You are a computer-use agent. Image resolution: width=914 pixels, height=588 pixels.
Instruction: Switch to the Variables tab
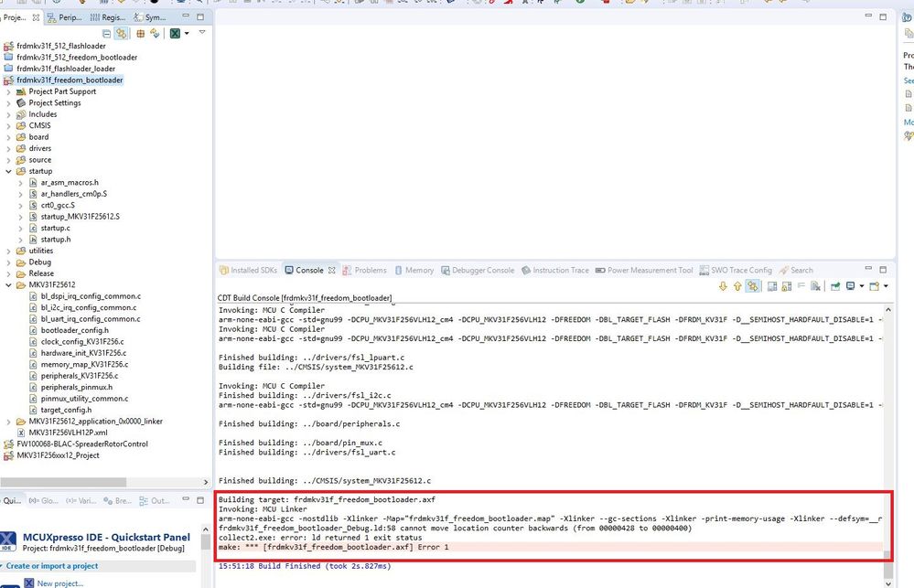(81, 500)
